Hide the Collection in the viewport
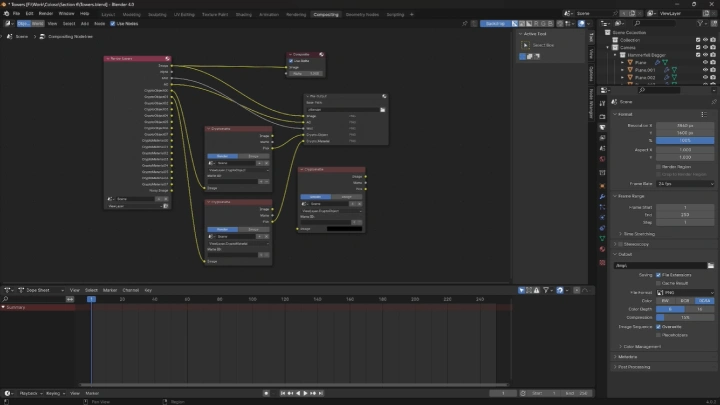720x405 pixels. point(705,40)
